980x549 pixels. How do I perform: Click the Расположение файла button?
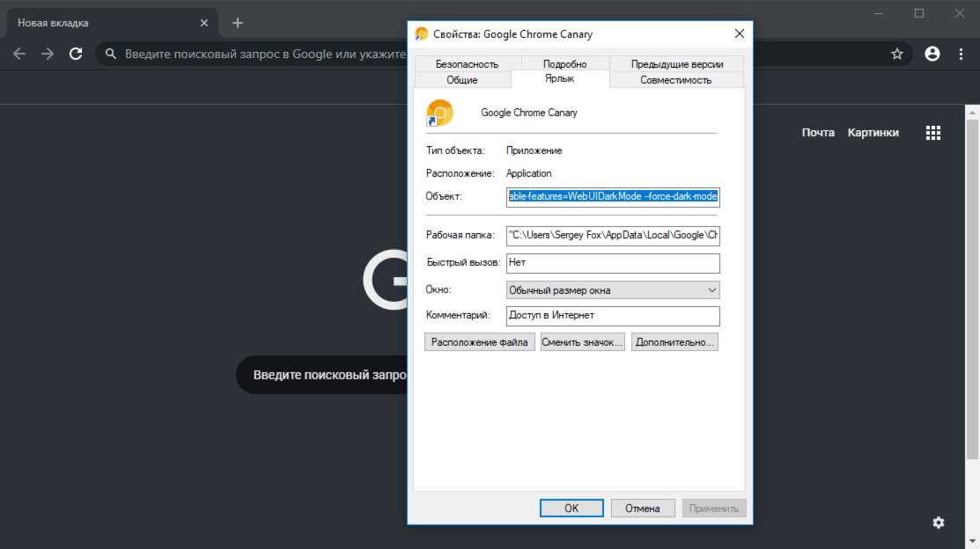coord(479,342)
